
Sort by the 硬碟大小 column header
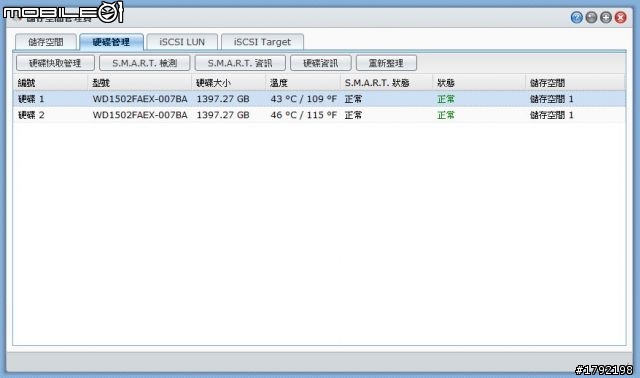click(x=229, y=83)
